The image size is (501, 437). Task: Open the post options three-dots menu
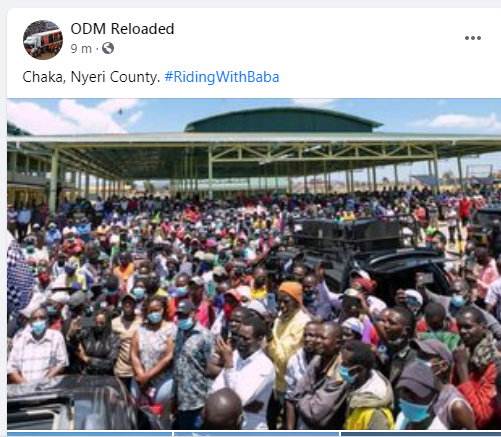(473, 38)
